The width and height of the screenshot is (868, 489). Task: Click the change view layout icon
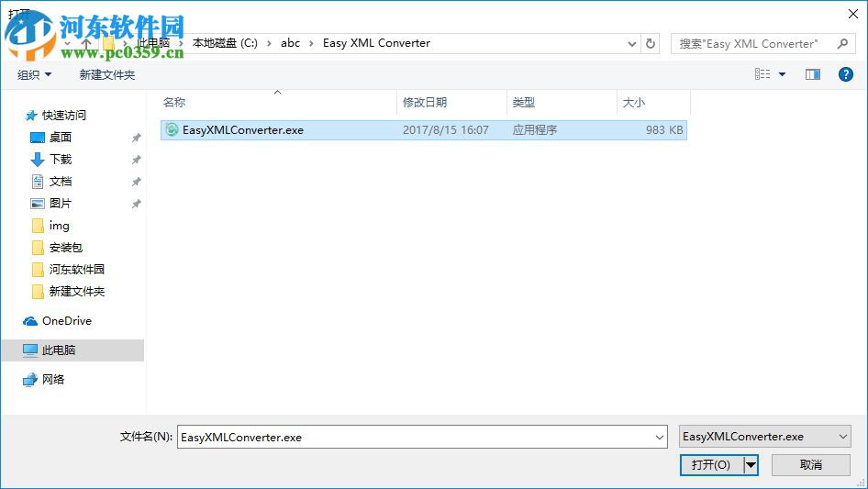click(762, 74)
